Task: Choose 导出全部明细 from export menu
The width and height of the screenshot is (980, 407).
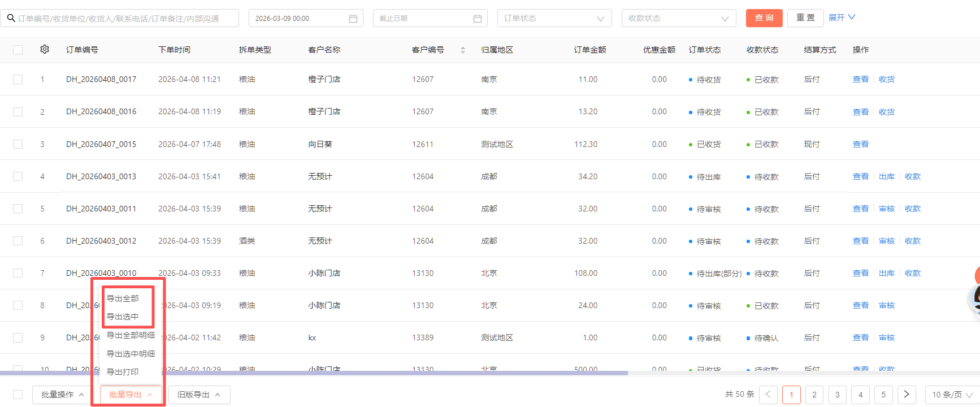Action: [131, 335]
